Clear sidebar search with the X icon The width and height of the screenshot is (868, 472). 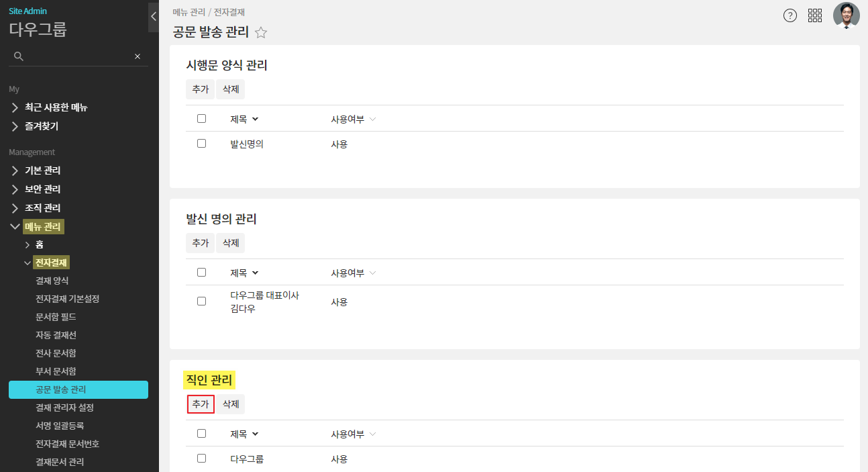138,56
